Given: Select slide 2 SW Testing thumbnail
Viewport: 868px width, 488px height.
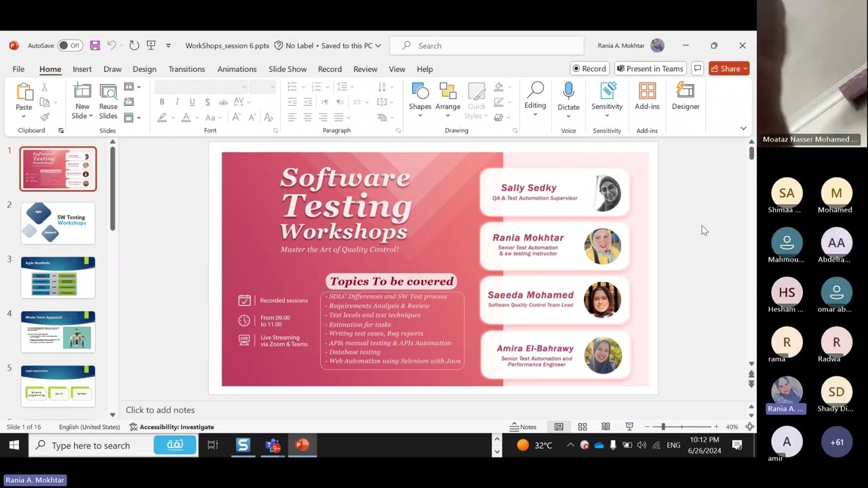Looking at the screenshot, I should click(58, 223).
